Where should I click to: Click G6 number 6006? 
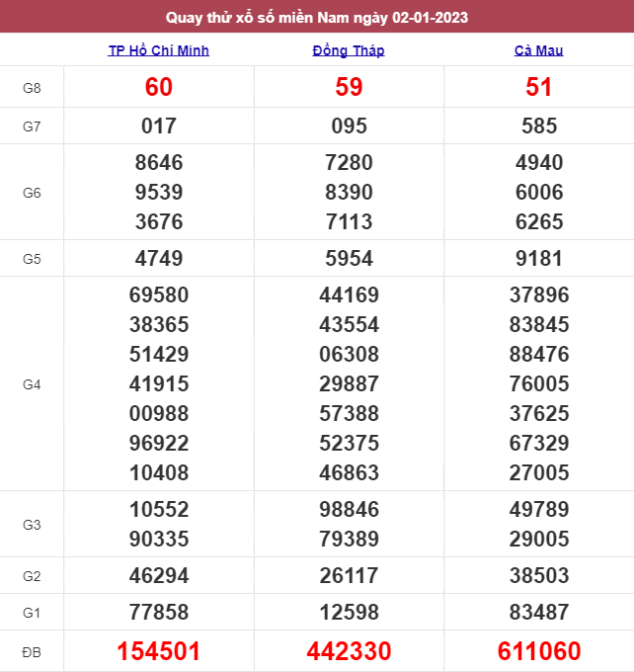tap(539, 193)
